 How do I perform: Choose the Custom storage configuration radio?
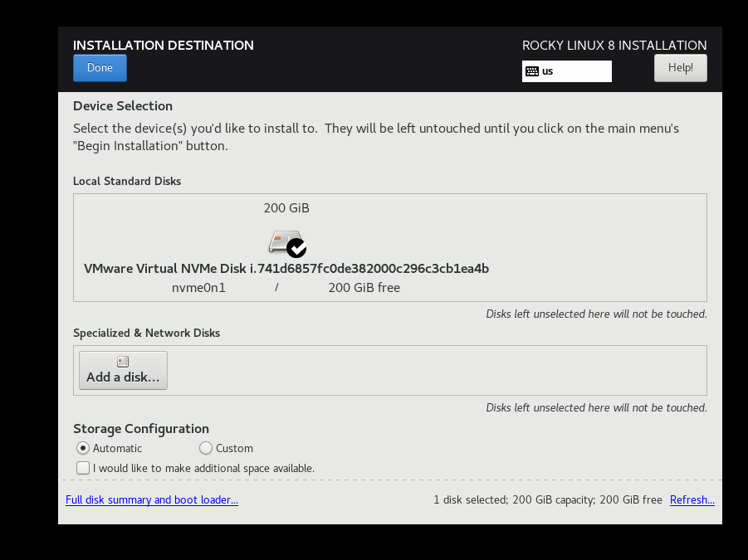[206, 448]
